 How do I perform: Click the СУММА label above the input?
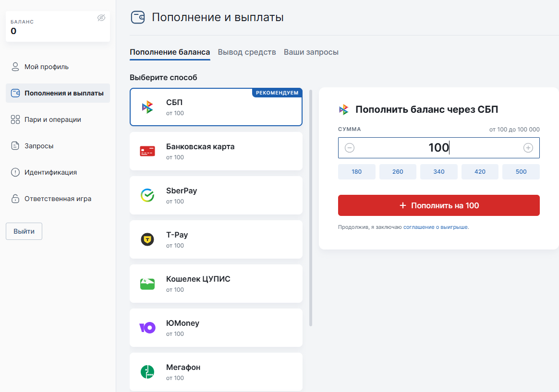point(350,129)
